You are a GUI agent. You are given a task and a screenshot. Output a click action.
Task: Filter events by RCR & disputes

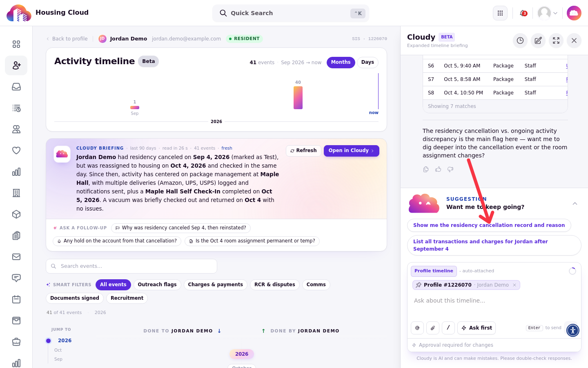point(275,285)
